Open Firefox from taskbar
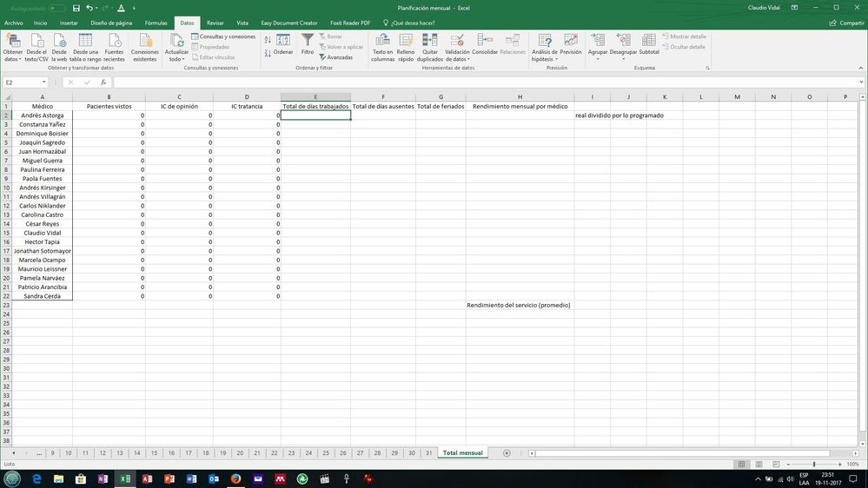The width and height of the screenshot is (868, 488). click(235, 478)
